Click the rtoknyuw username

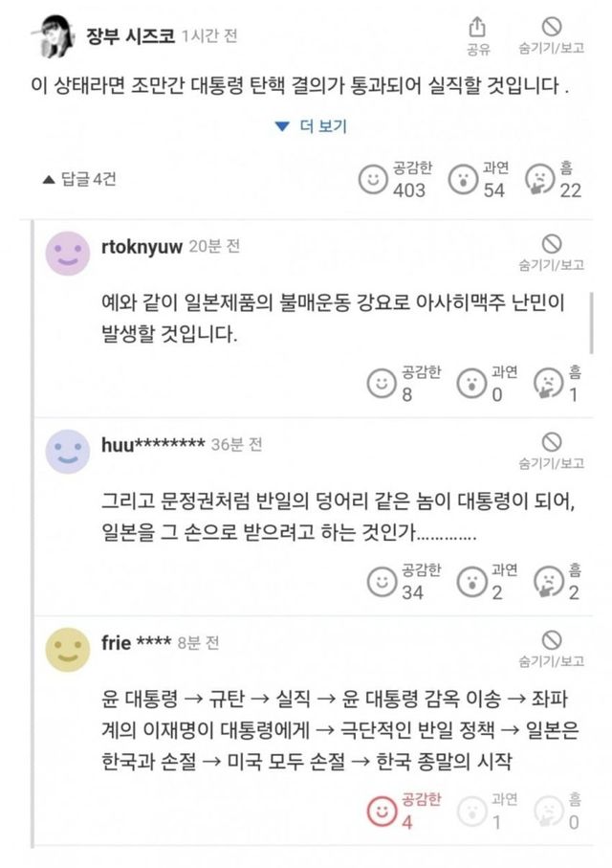142,247
